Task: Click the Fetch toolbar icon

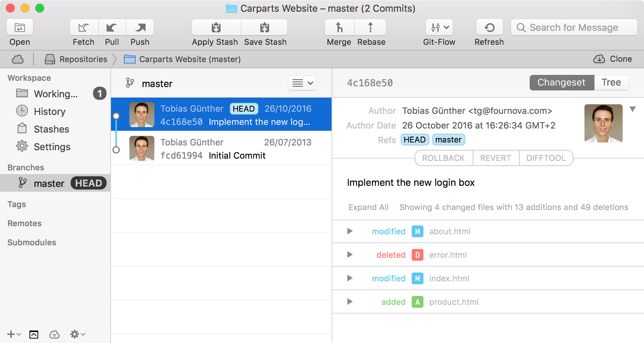Action: [x=84, y=28]
